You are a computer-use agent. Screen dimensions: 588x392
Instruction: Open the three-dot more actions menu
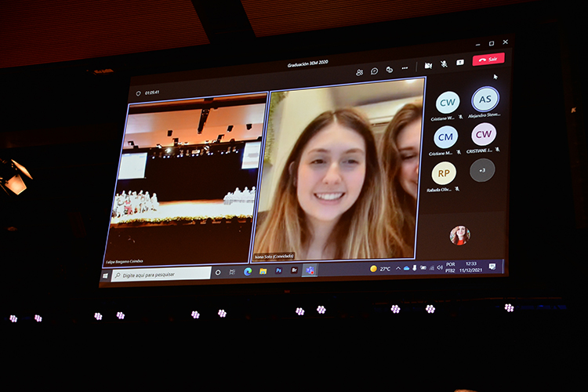pos(405,68)
